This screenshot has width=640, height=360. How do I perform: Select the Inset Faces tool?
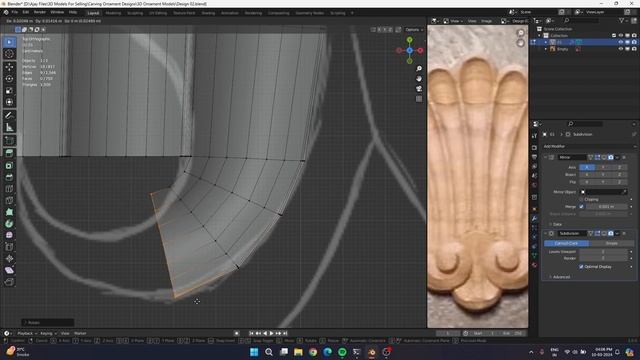[x=9, y=165]
